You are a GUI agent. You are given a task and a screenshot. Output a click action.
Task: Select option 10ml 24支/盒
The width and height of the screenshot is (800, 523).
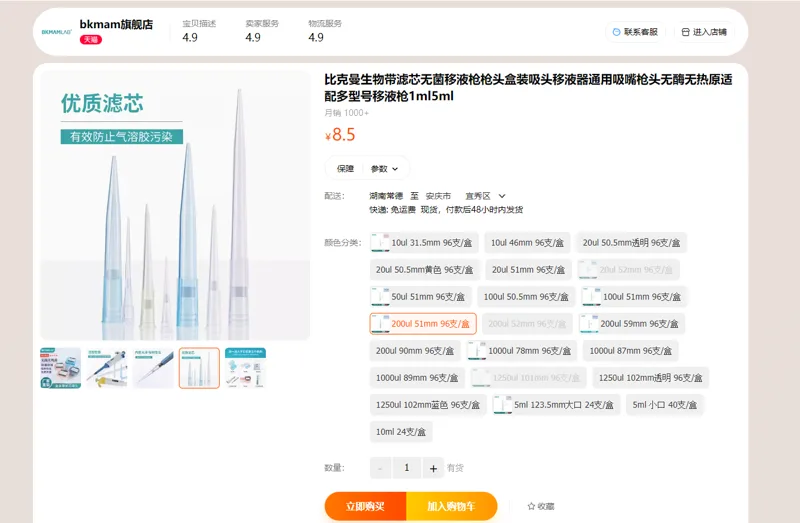click(401, 432)
